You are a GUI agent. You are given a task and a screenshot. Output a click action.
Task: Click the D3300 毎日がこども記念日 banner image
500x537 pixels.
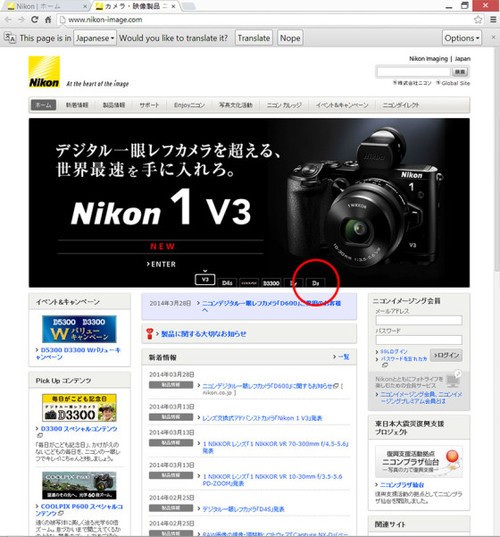point(79,408)
